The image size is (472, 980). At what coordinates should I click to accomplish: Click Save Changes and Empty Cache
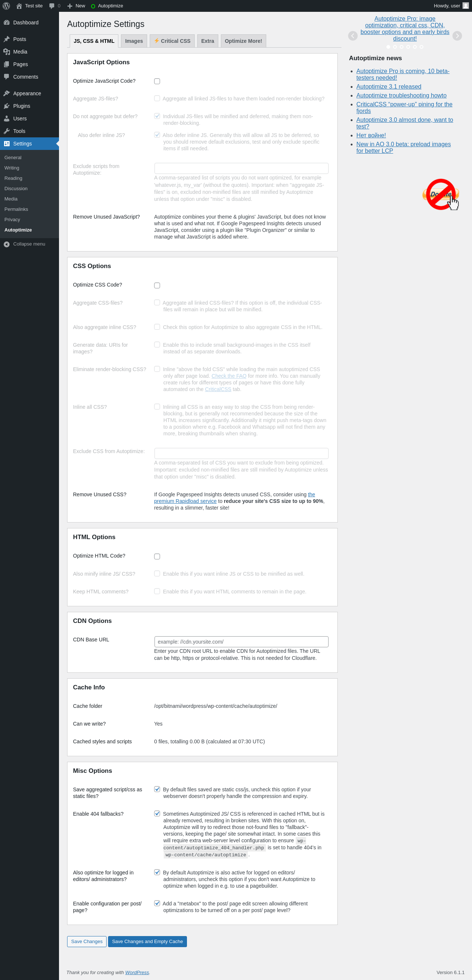click(x=147, y=942)
